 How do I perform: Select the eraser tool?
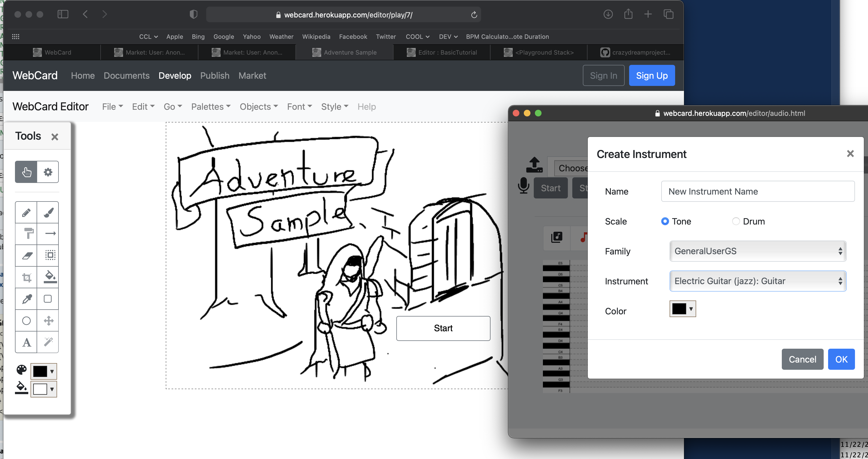click(26, 256)
